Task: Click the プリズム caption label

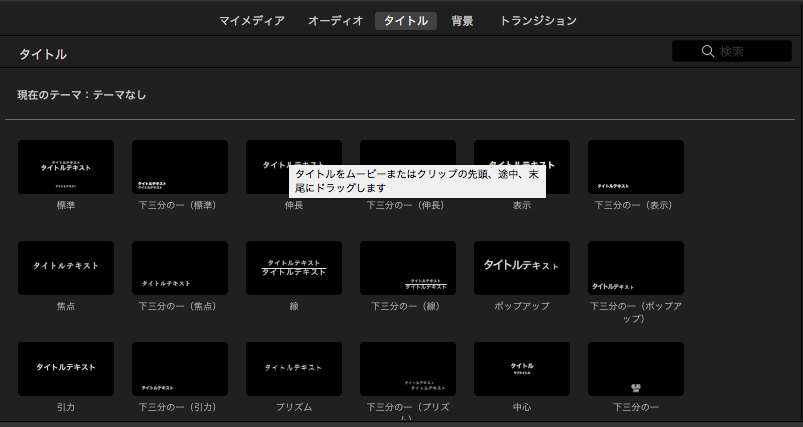Action: (294, 408)
